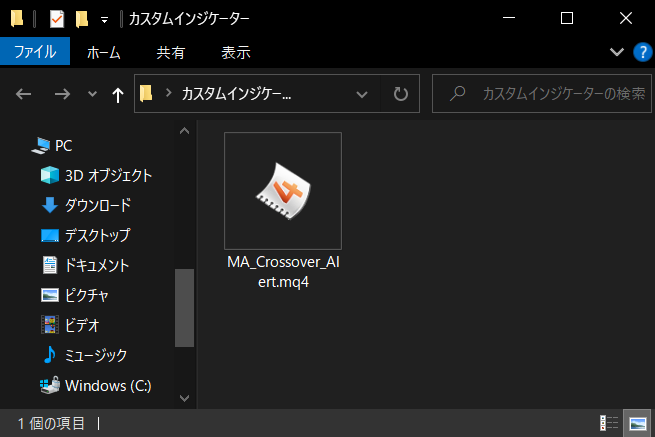Switch to the 共有 ribbon tab

170,52
